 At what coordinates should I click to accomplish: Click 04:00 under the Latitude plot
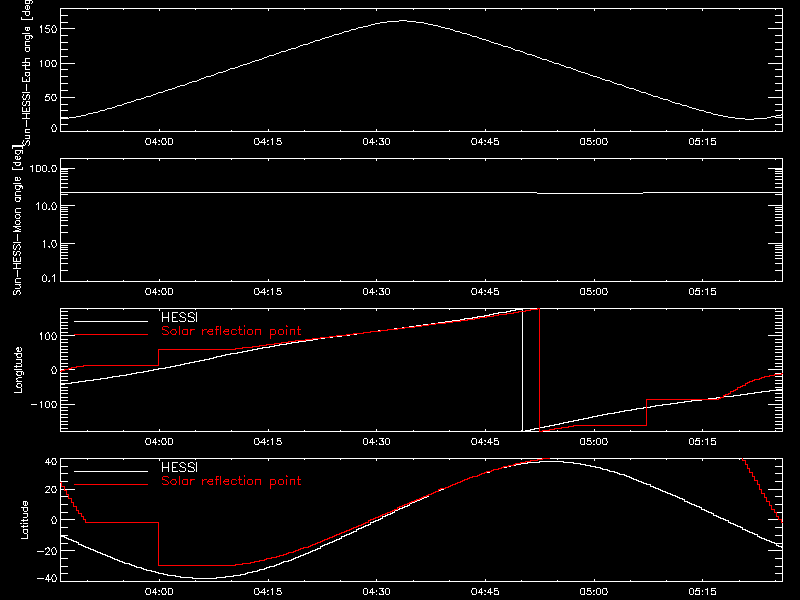point(159,592)
